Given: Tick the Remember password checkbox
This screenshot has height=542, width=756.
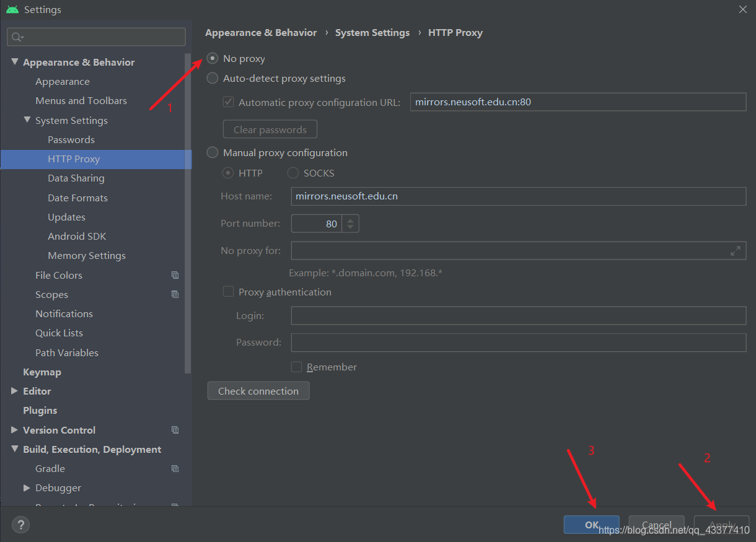Looking at the screenshot, I should click(x=297, y=367).
